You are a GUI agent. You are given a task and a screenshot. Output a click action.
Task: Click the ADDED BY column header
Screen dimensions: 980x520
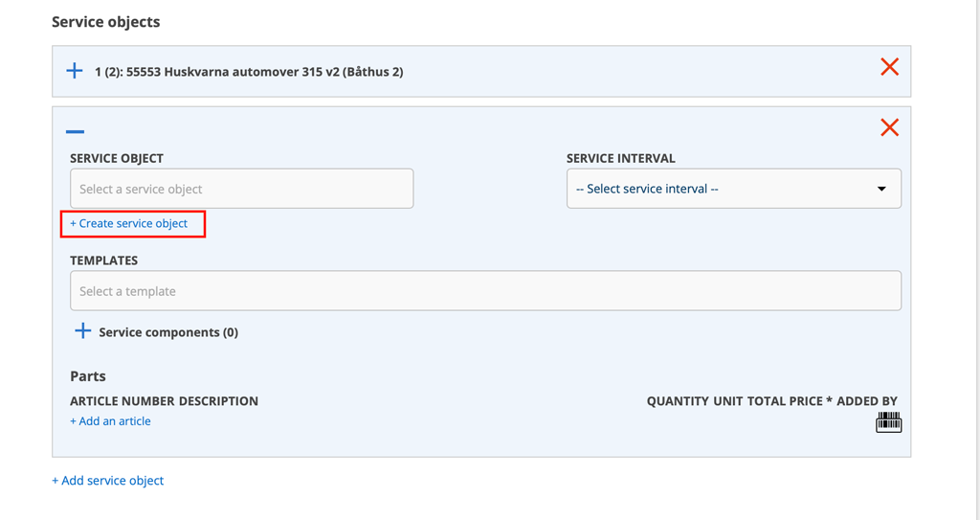(867, 401)
